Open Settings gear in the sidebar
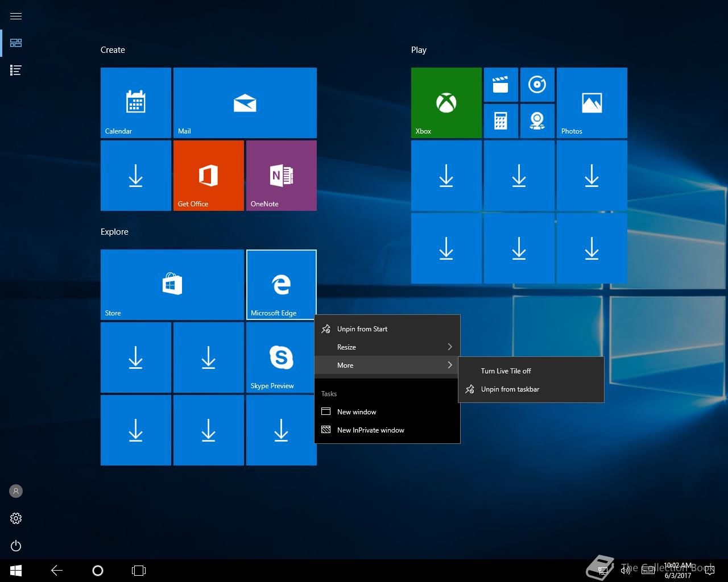 click(16, 518)
